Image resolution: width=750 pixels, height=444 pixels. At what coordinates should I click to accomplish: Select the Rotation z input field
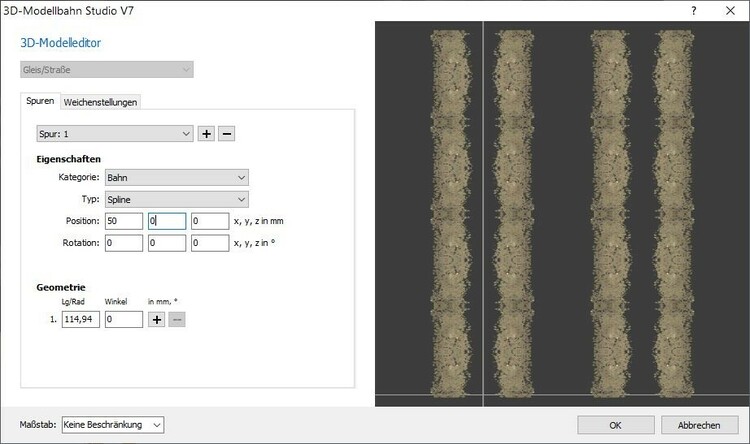click(210, 243)
